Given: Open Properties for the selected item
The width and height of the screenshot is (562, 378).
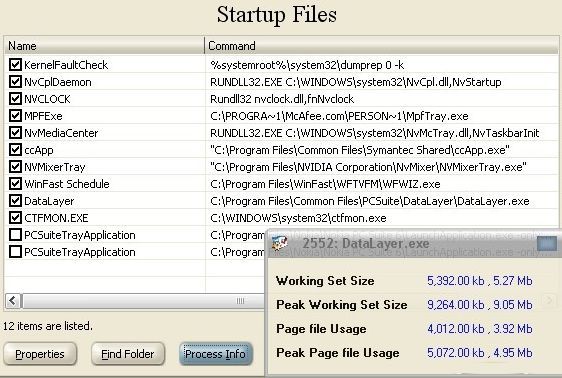Looking at the screenshot, I should tap(40, 354).
